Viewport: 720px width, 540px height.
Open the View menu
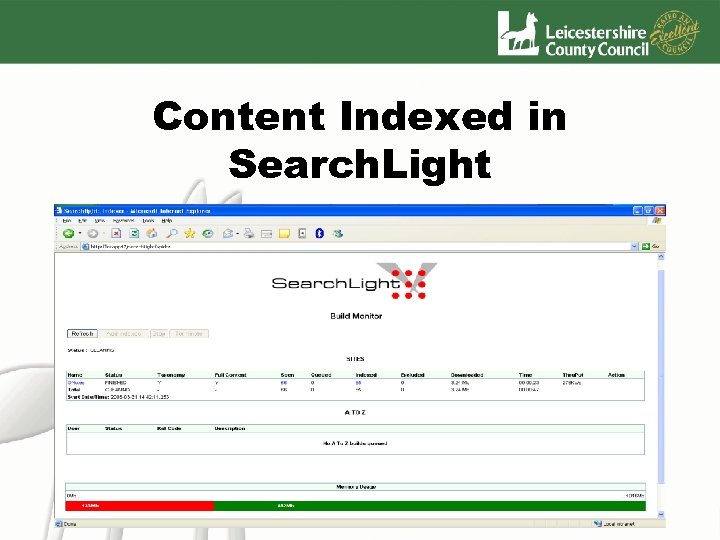(100, 221)
